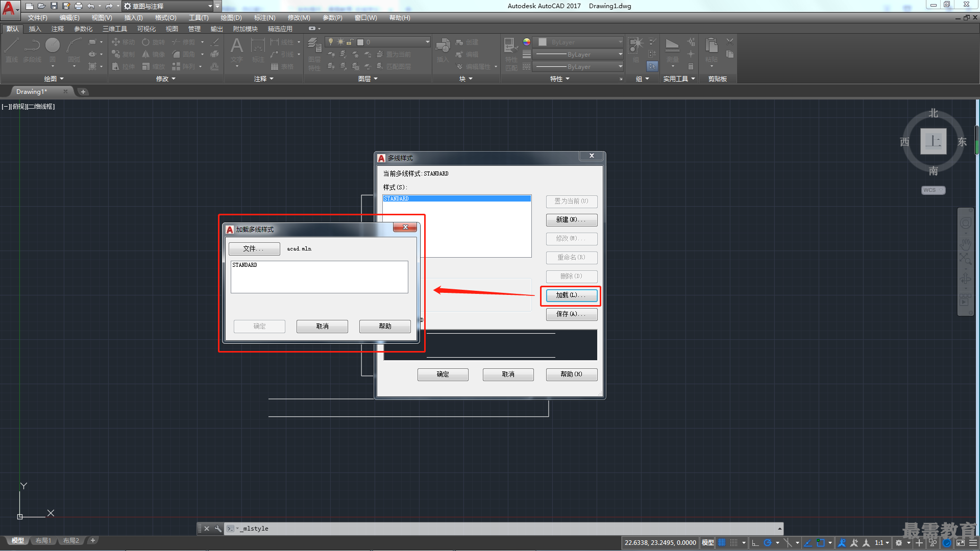
Task: Click the Group (组) icon
Action: click(x=636, y=50)
